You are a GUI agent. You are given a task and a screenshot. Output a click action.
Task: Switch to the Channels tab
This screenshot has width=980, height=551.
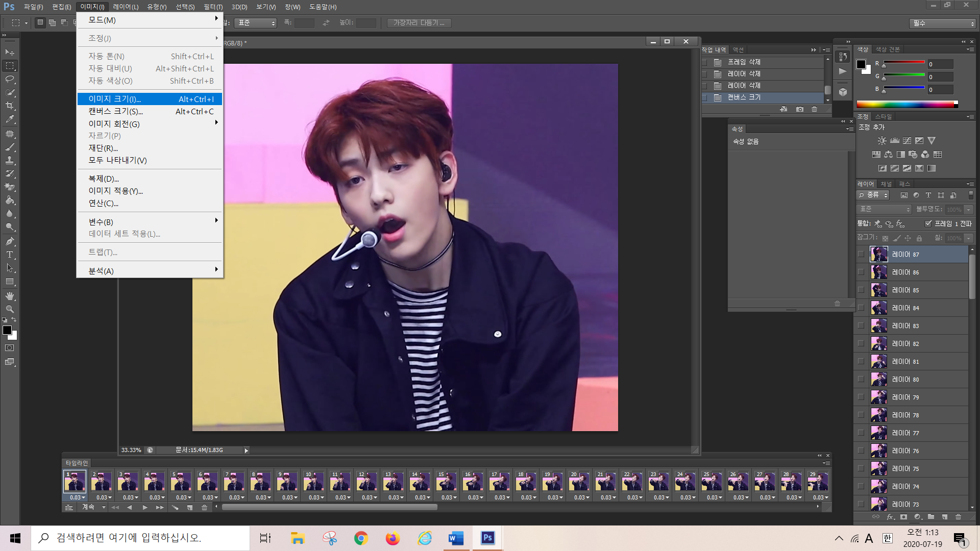(x=886, y=184)
